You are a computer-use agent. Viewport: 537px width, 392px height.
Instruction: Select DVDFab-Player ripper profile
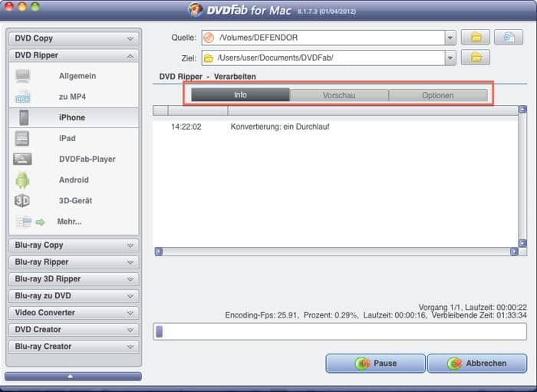[74, 160]
